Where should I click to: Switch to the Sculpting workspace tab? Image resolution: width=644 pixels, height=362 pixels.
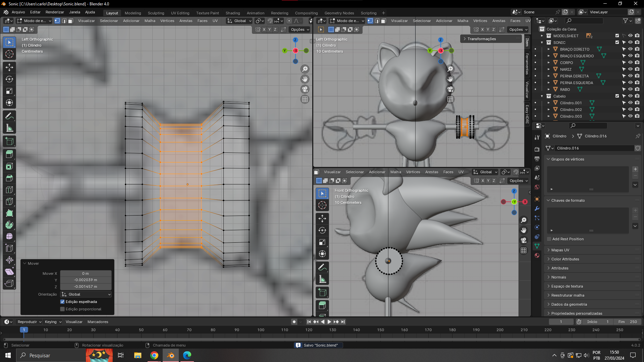point(156,13)
